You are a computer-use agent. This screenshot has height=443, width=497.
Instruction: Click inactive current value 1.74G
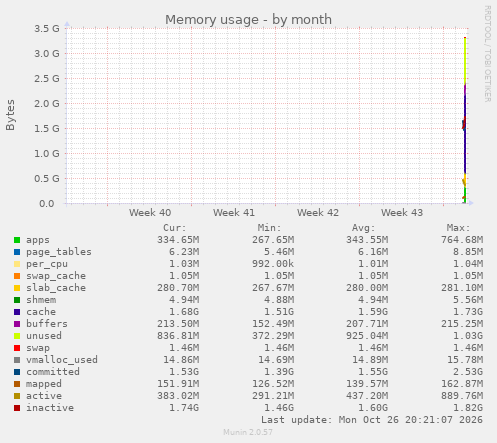(184, 408)
